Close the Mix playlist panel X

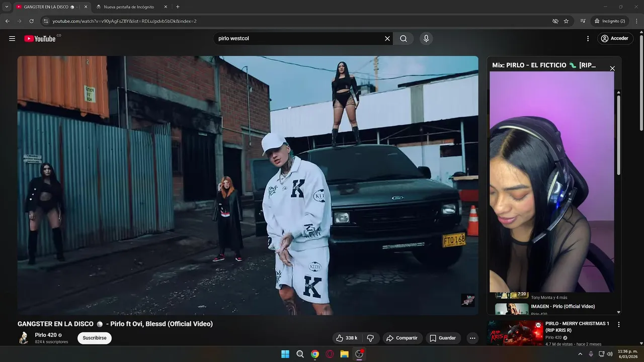(612, 68)
